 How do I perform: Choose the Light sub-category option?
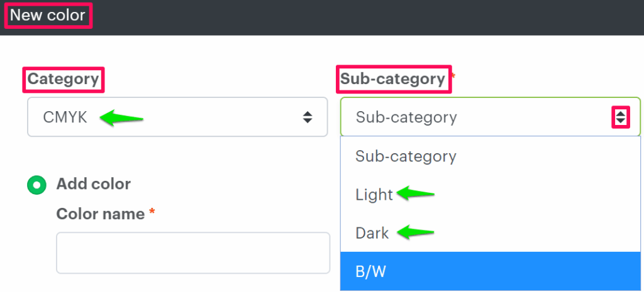pyautogui.click(x=374, y=195)
